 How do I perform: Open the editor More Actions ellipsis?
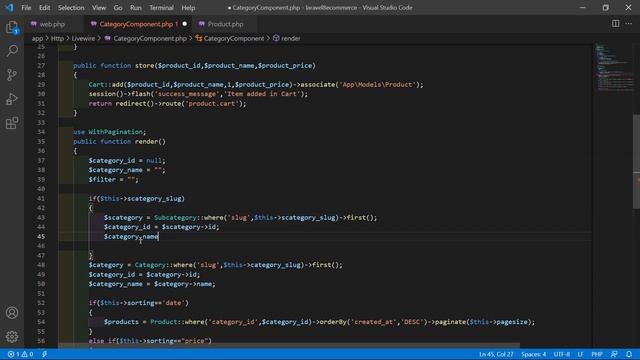[x=629, y=24]
